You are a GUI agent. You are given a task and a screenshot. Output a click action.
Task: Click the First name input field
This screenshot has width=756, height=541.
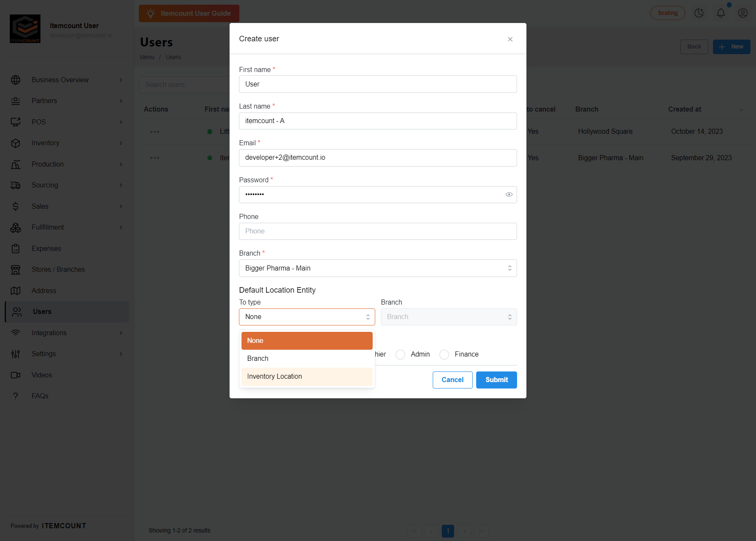[378, 84]
